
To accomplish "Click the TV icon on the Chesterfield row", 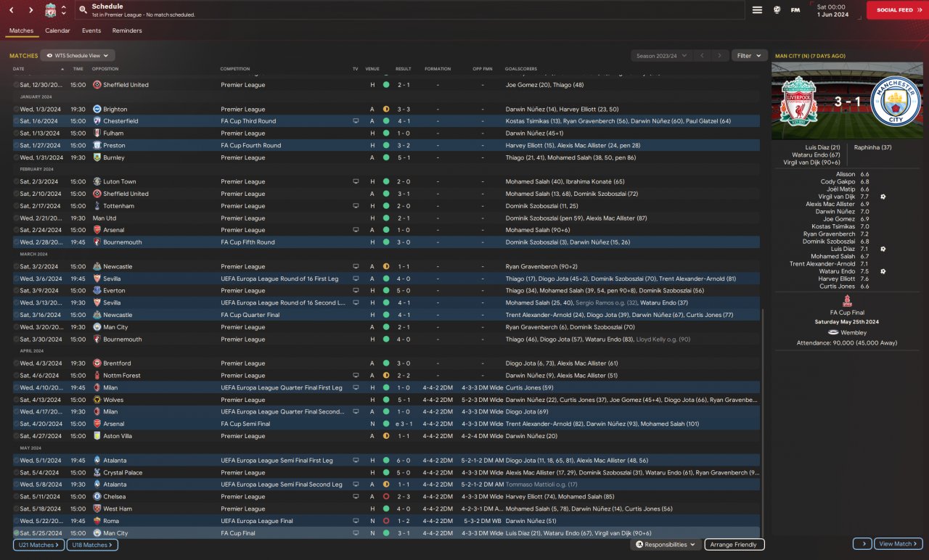I will point(356,121).
